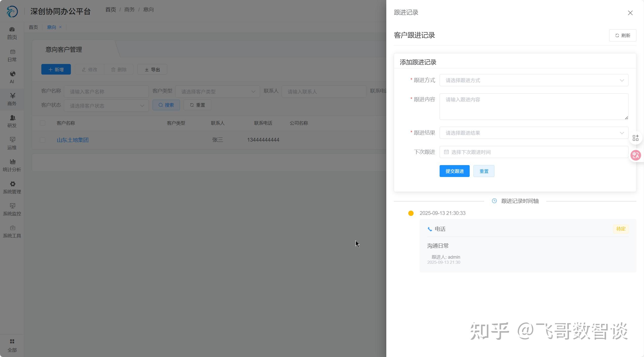The height and width of the screenshot is (357, 644).
Task: Open the 客户状态 filter dropdown
Action: (106, 106)
